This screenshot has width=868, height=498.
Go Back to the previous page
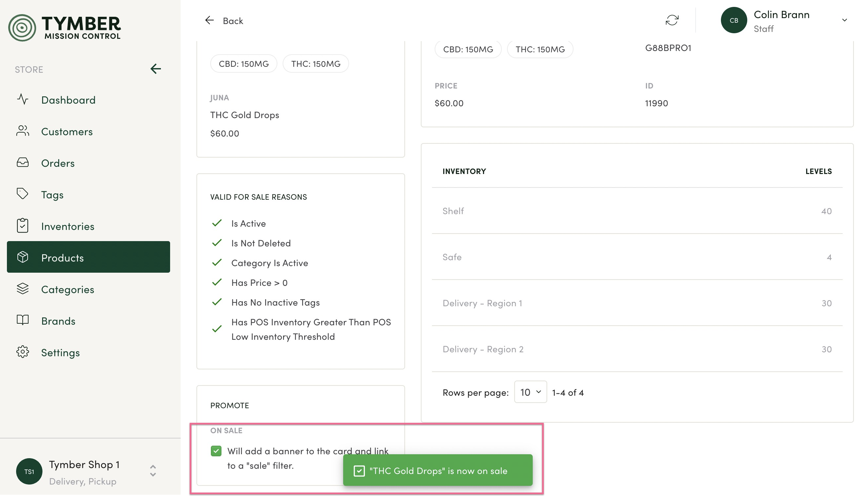coord(224,21)
